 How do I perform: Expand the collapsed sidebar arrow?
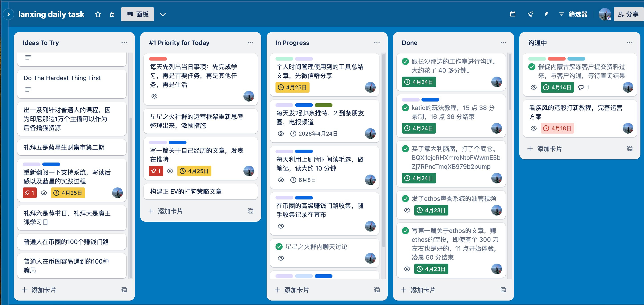pos(8,14)
